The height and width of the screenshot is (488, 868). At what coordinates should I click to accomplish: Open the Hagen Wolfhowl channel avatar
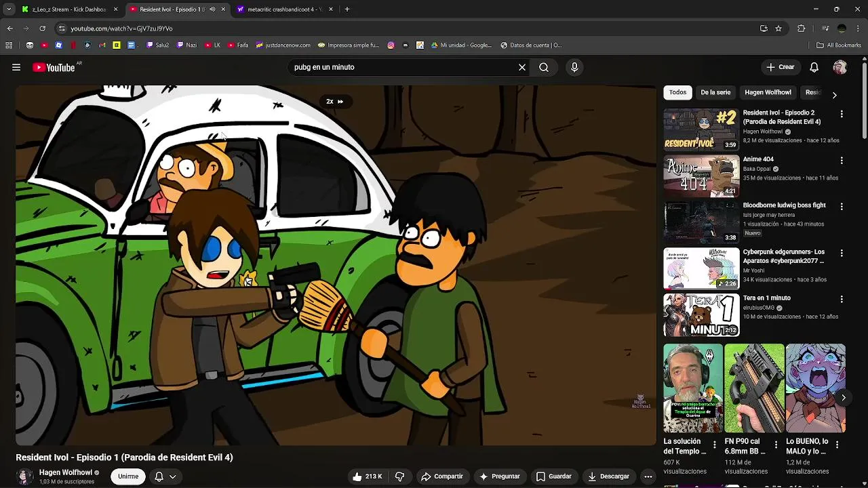[24, 476]
